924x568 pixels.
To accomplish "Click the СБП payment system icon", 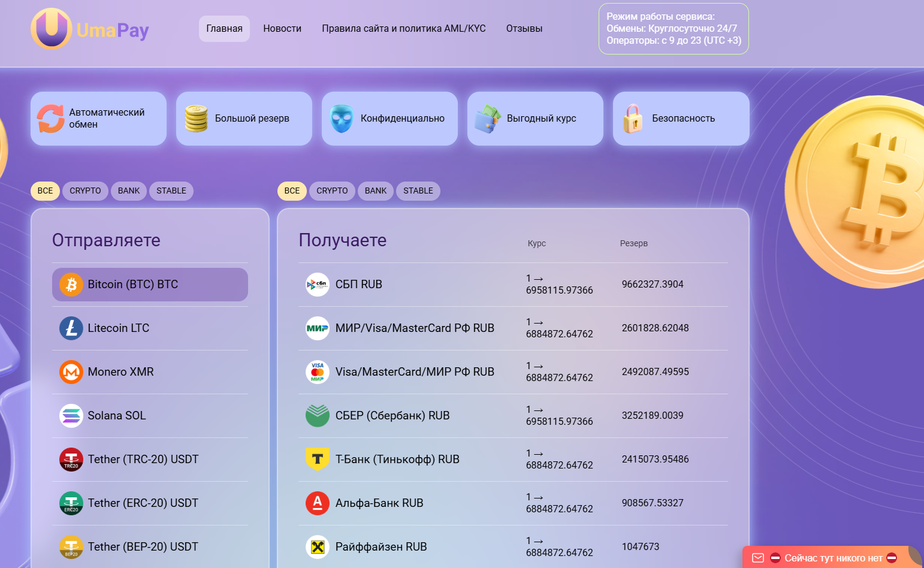I will coord(318,285).
